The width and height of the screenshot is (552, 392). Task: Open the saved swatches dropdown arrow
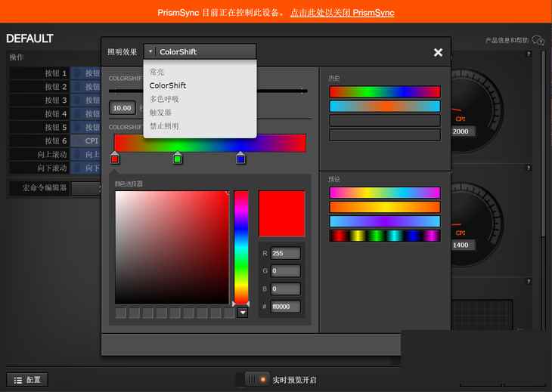click(242, 313)
